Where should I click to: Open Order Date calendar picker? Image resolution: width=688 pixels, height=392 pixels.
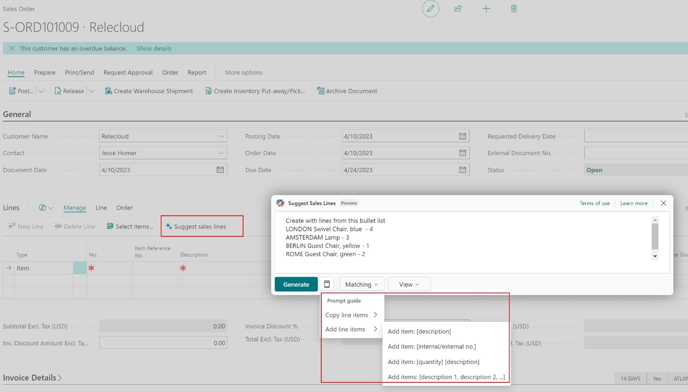pos(462,153)
